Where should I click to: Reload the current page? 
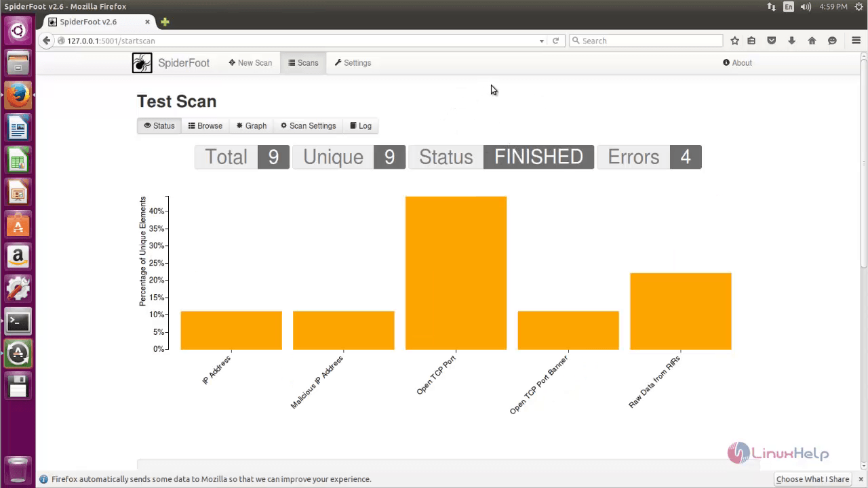coord(555,41)
